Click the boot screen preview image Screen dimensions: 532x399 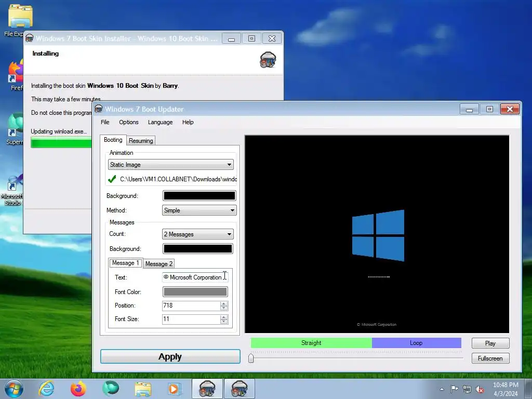point(377,234)
